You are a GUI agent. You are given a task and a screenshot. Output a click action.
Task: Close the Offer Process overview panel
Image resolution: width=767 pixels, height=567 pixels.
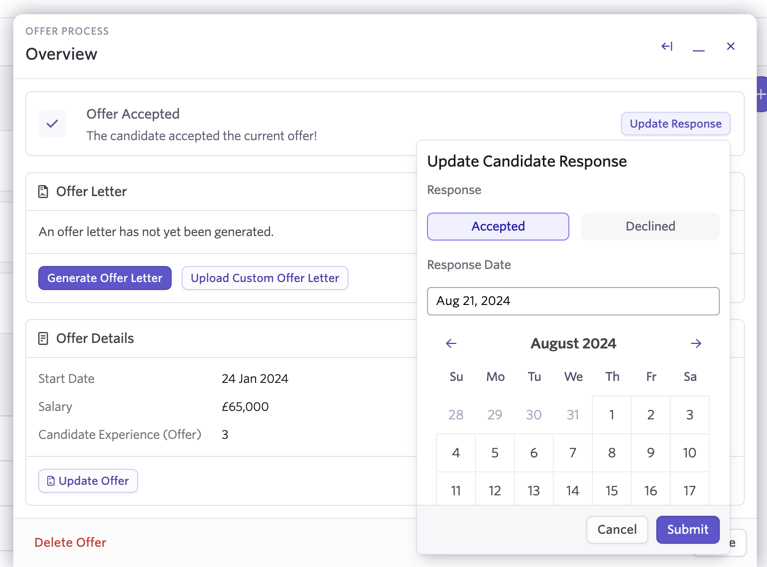click(730, 46)
